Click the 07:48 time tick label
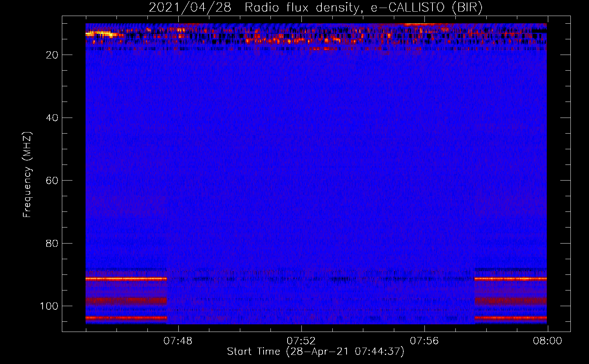The image size is (589, 364). (x=178, y=341)
